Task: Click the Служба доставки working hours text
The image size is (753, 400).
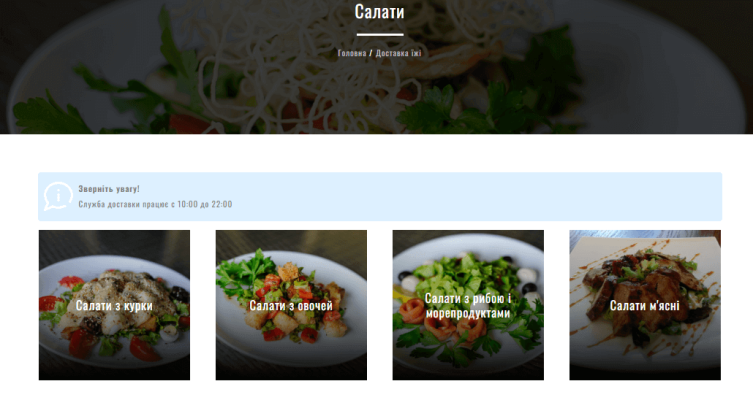Action: pyautogui.click(x=155, y=204)
